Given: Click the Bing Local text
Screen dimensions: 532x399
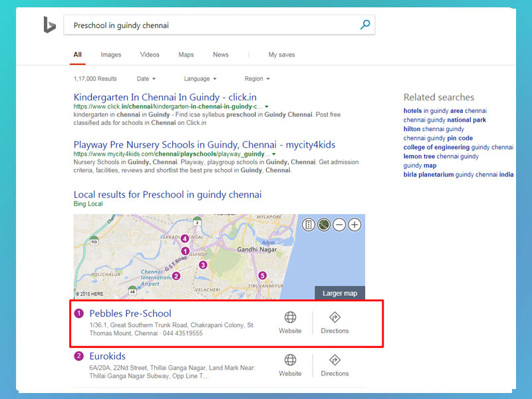Looking at the screenshot, I should click(88, 204).
